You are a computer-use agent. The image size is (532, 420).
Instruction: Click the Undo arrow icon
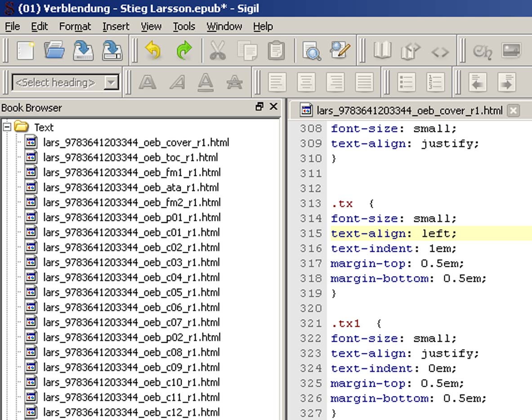pos(153,51)
